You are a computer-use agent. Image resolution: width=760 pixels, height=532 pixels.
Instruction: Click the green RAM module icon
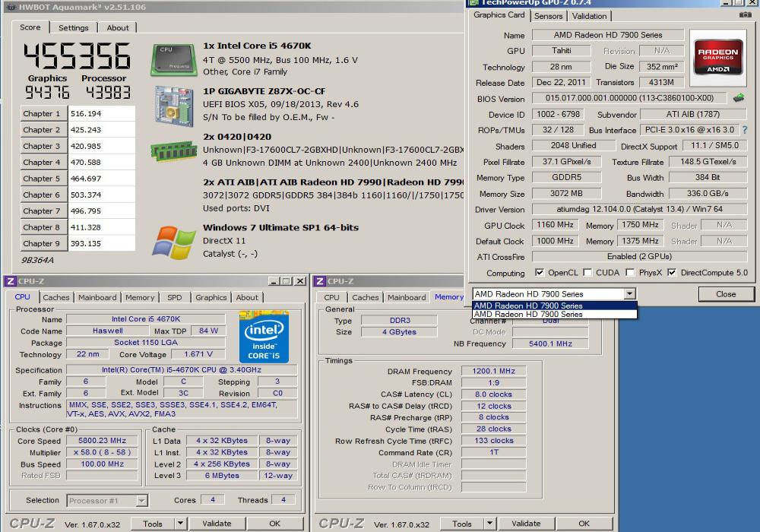(173, 151)
